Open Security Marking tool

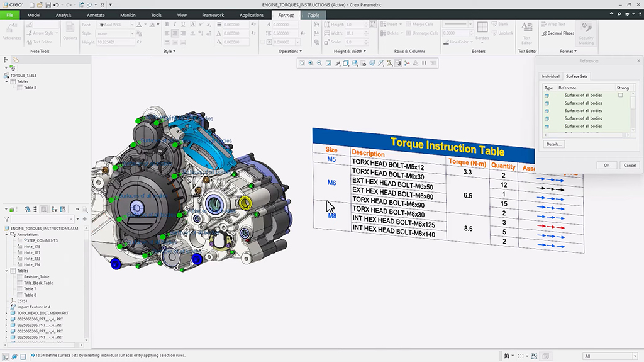click(586, 33)
